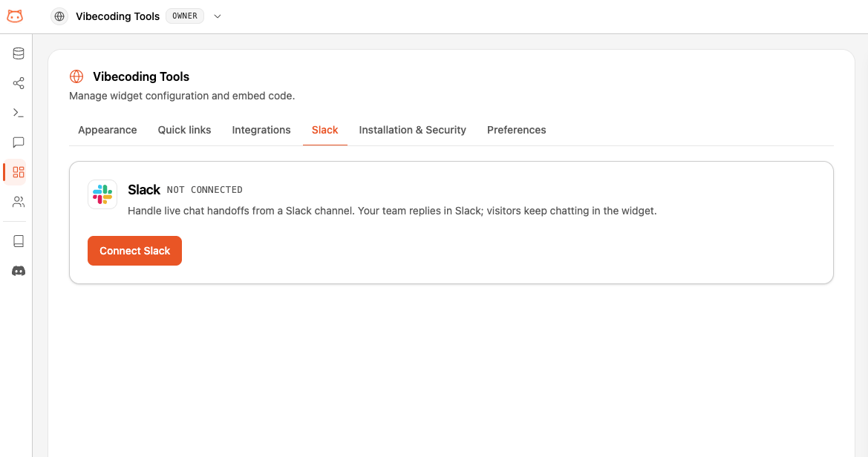Screen dimensions: 868x457
Task: Click the globe icon beside workspace name
Action: click(x=59, y=16)
